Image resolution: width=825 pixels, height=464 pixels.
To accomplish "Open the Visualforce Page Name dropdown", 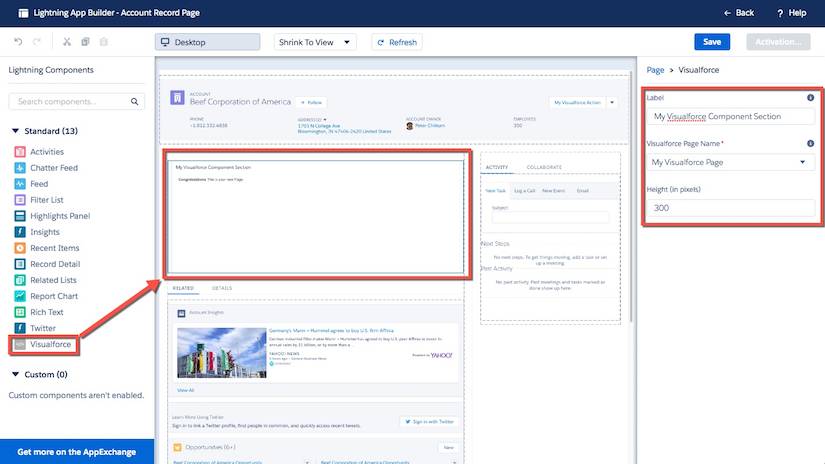I will click(730, 162).
